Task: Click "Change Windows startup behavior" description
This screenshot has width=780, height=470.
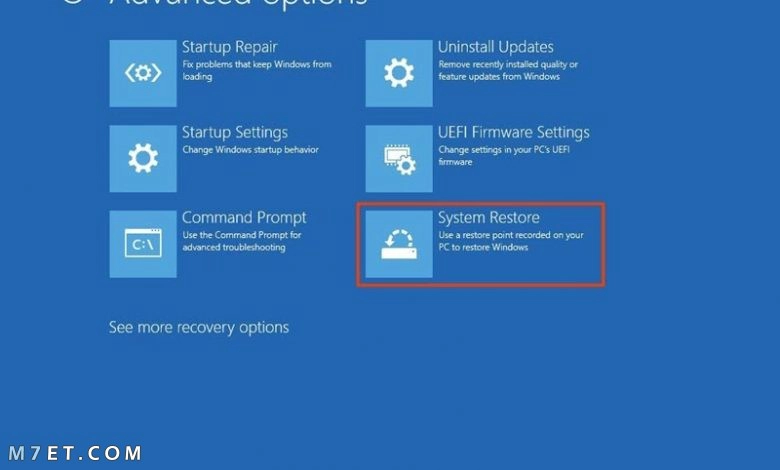Action: (250, 150)
